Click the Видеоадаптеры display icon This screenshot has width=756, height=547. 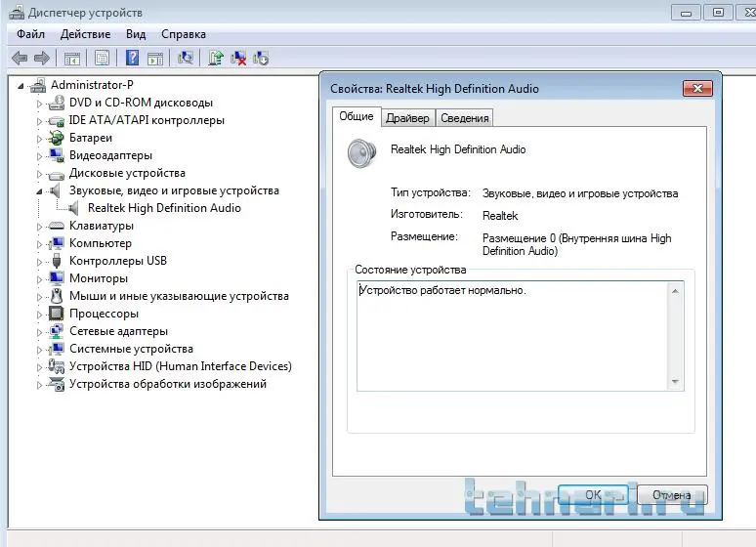[x=57, y=155]
